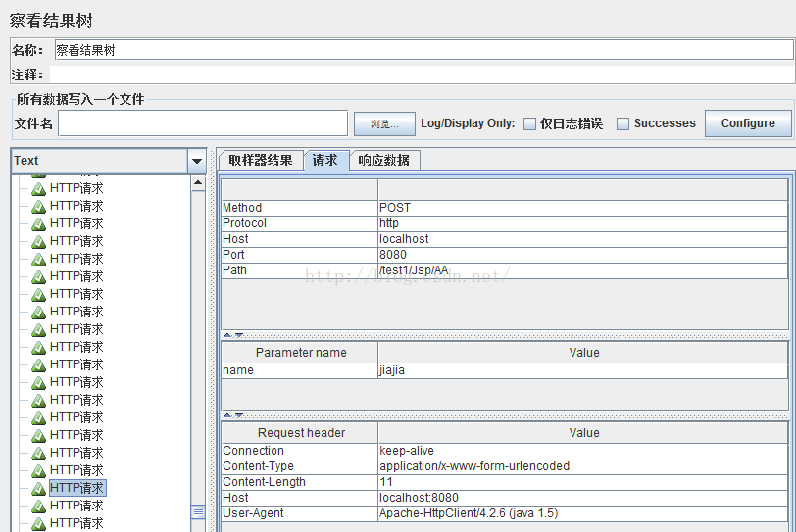Open the Text renderer dropdown arrow
This screenshot has height=532, width=796.
pos(196,161)
